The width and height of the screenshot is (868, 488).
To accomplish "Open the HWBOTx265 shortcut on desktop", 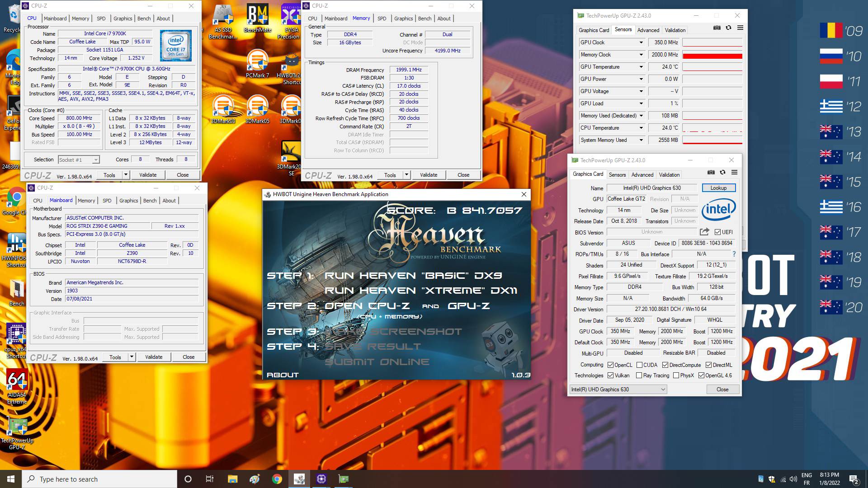I will point(290,68).
